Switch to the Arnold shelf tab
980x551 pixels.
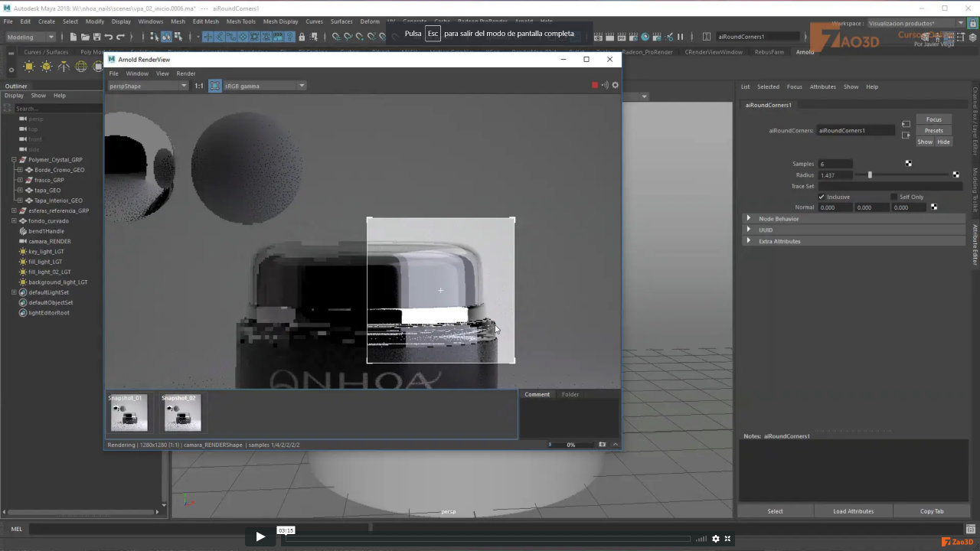click(805, 52)
